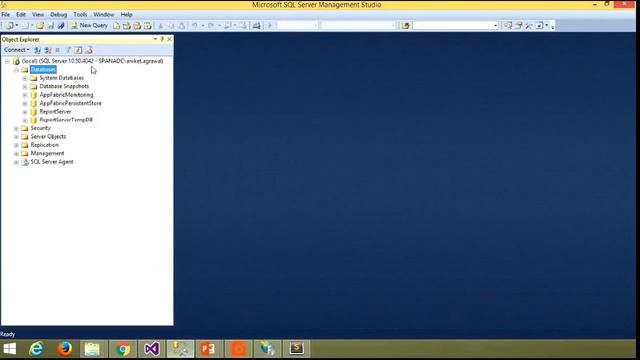Click Analysis Services MDX Query icon

tap(127, 26)
